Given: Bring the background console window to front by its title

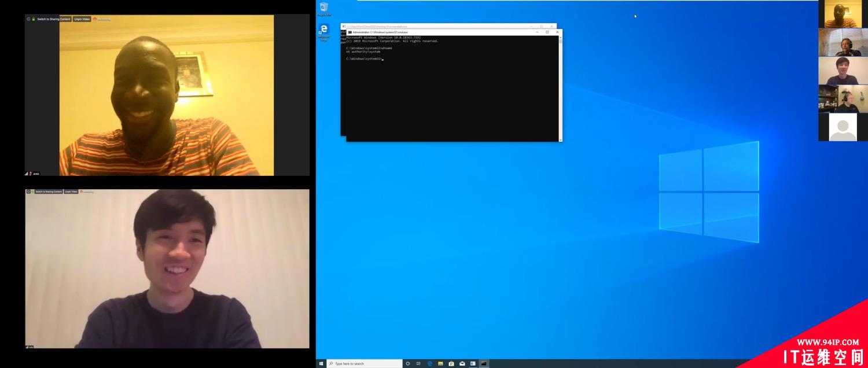Looking at the screenshot, I should [x=376, y=26].
